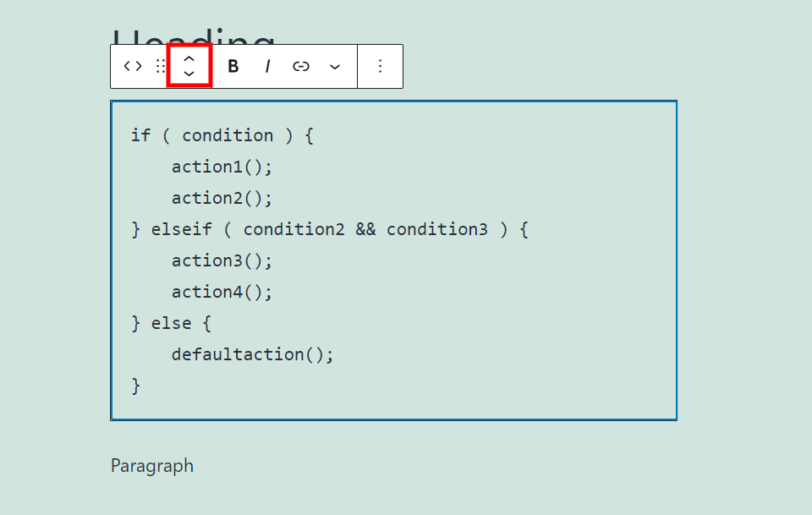Click the Code block type icon
The width and height of the screenshot is (812, 515).
[133, 66]
